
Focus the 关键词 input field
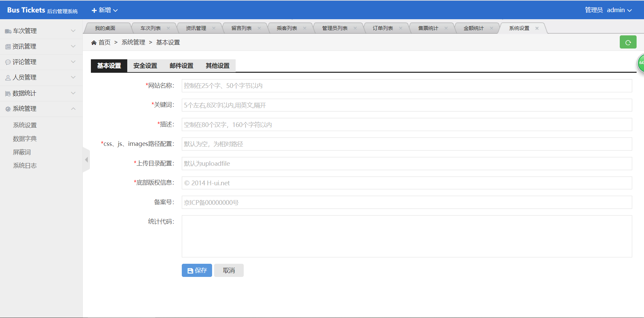click(x=407, y=105)
